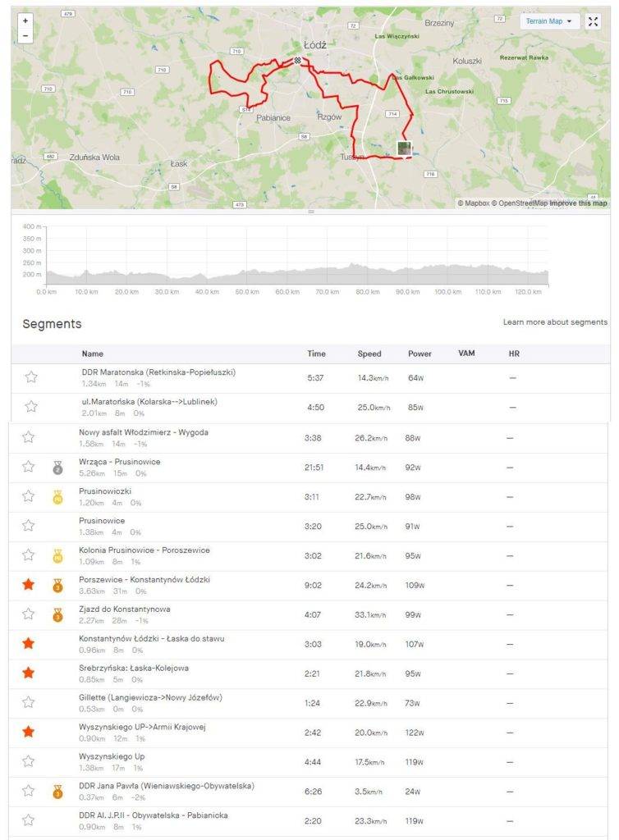
Task: Click the bronze medal for Zjazd do Konstantynowa
Action: (x=57, y=614)
